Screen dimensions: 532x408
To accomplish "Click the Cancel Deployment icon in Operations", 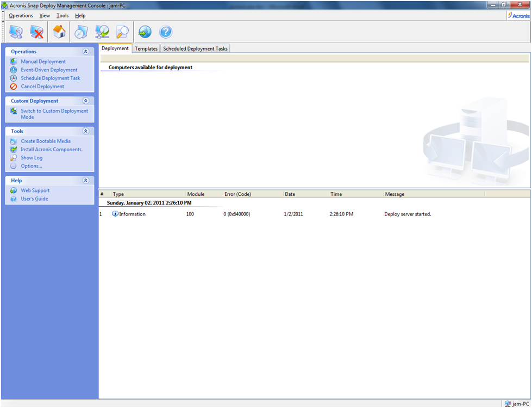I will point(13,86).
